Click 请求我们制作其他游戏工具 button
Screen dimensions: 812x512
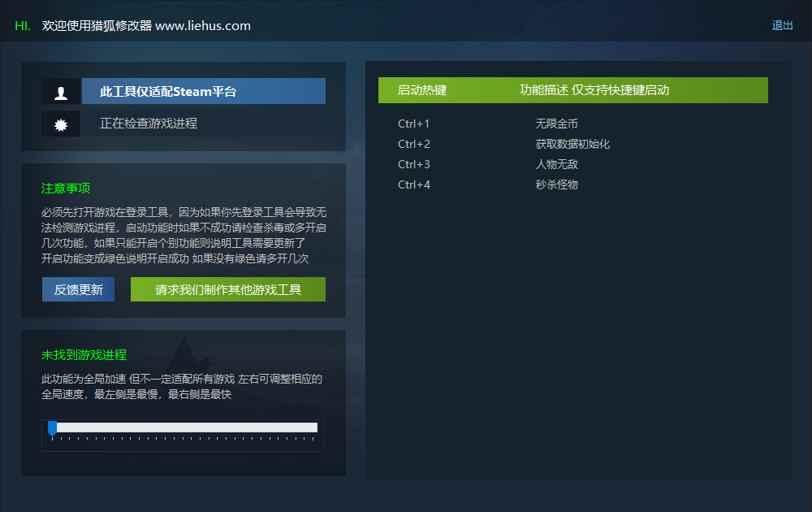228,289
